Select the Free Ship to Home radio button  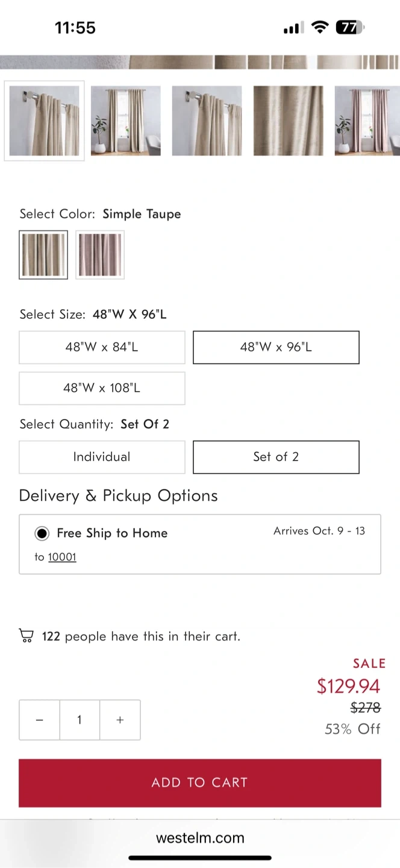(42, 533)
